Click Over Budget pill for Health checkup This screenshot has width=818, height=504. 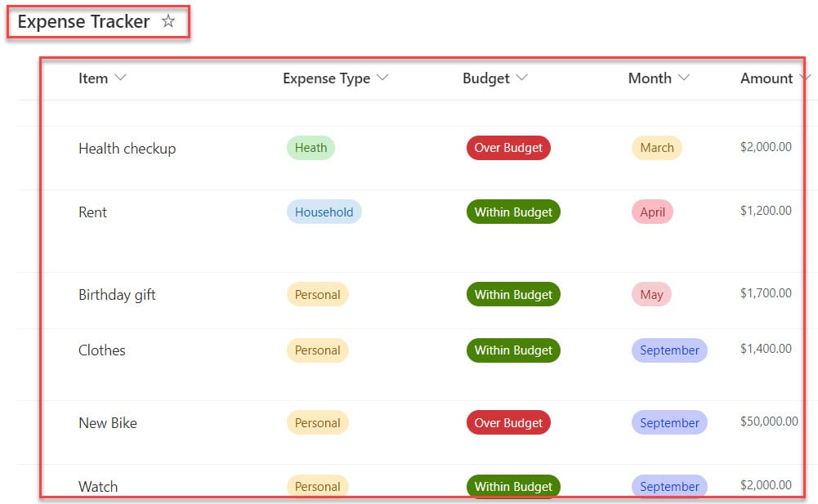(508, 148)
